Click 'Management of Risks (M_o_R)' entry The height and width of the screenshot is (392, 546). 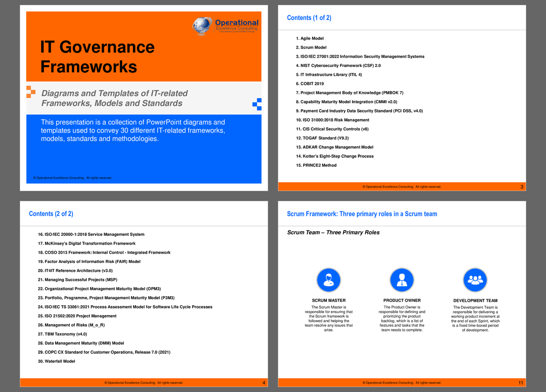coord(71,325)
